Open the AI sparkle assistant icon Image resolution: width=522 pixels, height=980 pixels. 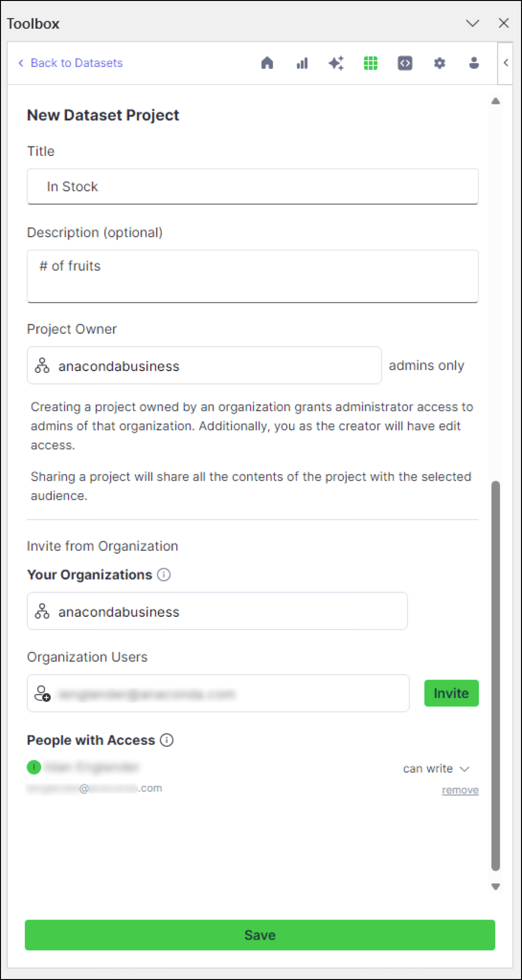(x=337, y=63)
